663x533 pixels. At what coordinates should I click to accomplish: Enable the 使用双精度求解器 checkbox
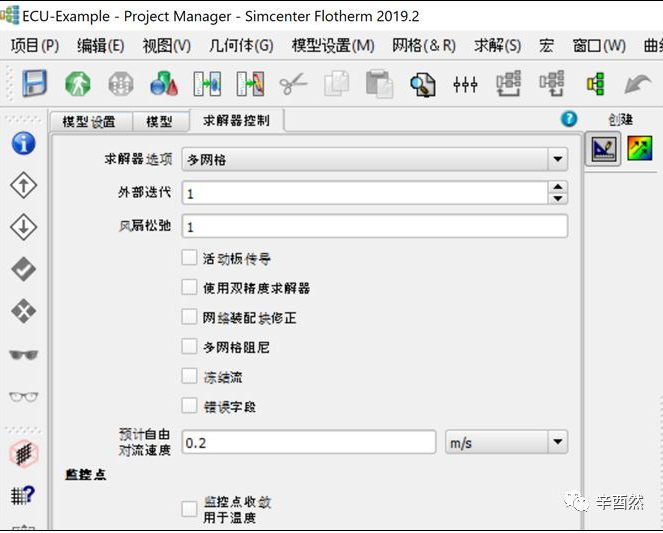189,288
